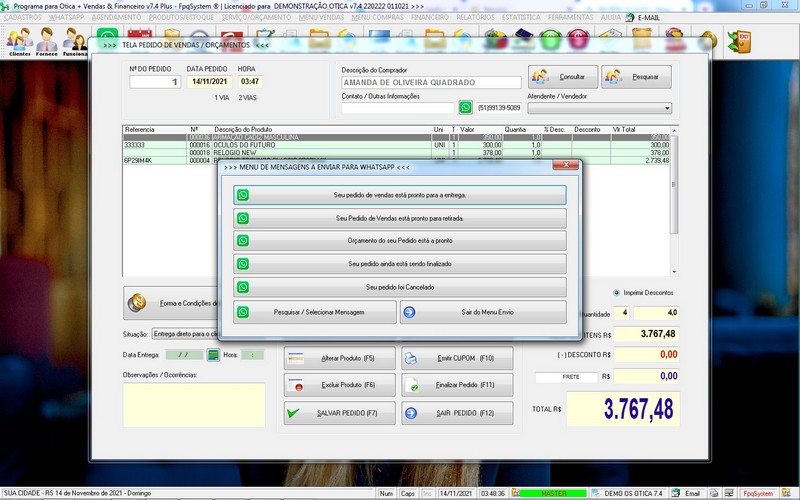800x500 pixels.
Task: Click Pesquisar / Selecionar Mensagem
Action: point(315,312)
